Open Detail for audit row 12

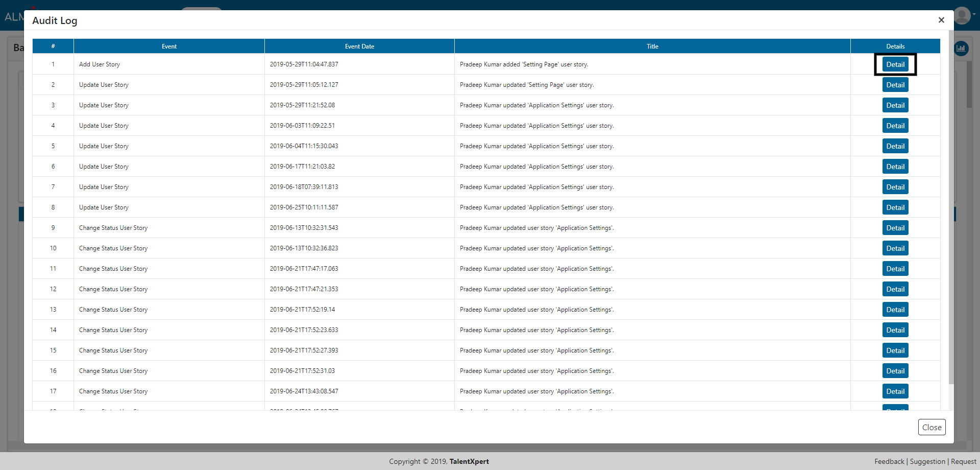coord(895,289)
